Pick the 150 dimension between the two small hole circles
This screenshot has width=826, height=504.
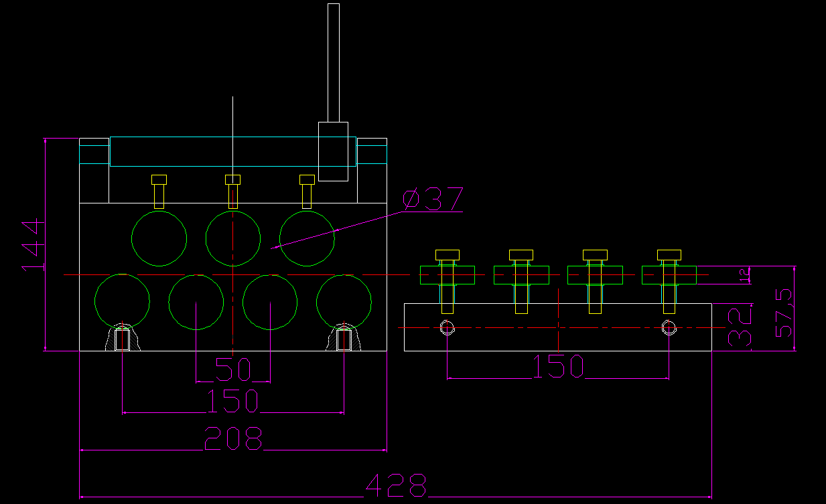pyautogui.click(x=558, y=366)
